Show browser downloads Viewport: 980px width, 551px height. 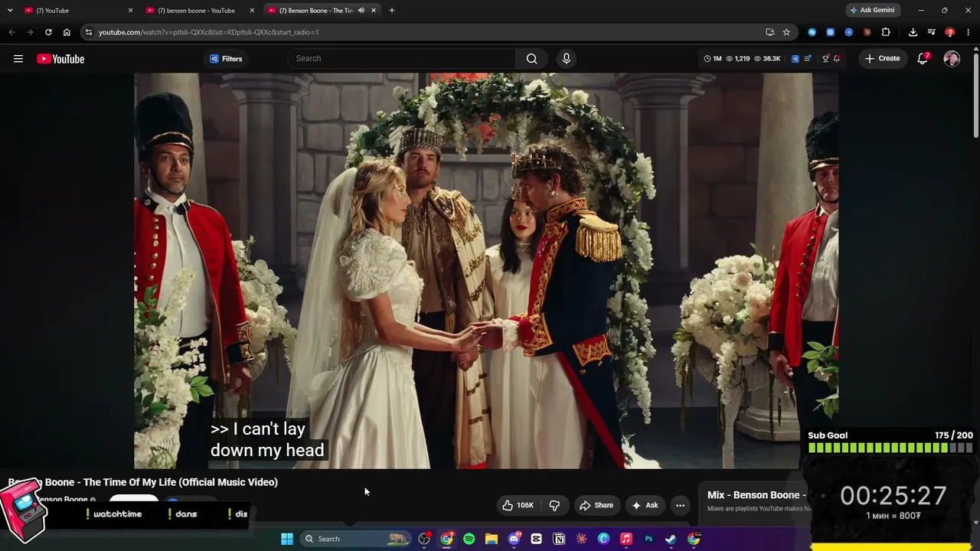913,32
